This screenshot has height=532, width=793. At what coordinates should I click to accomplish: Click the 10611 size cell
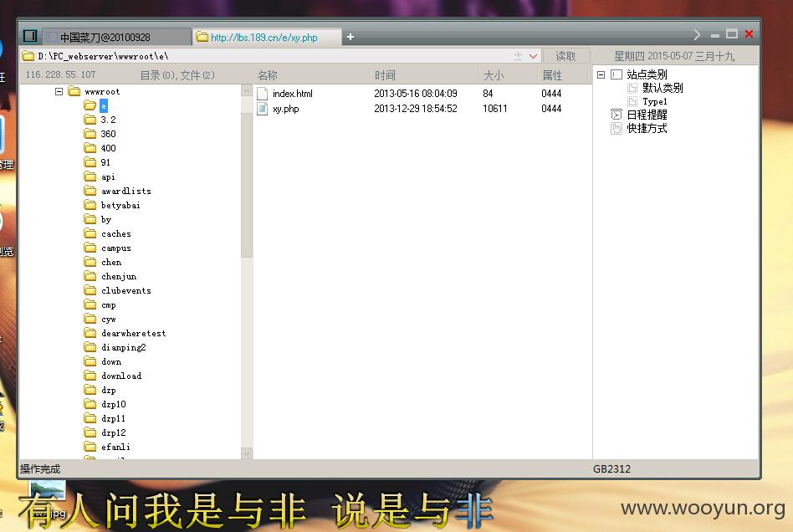point(495,109)
